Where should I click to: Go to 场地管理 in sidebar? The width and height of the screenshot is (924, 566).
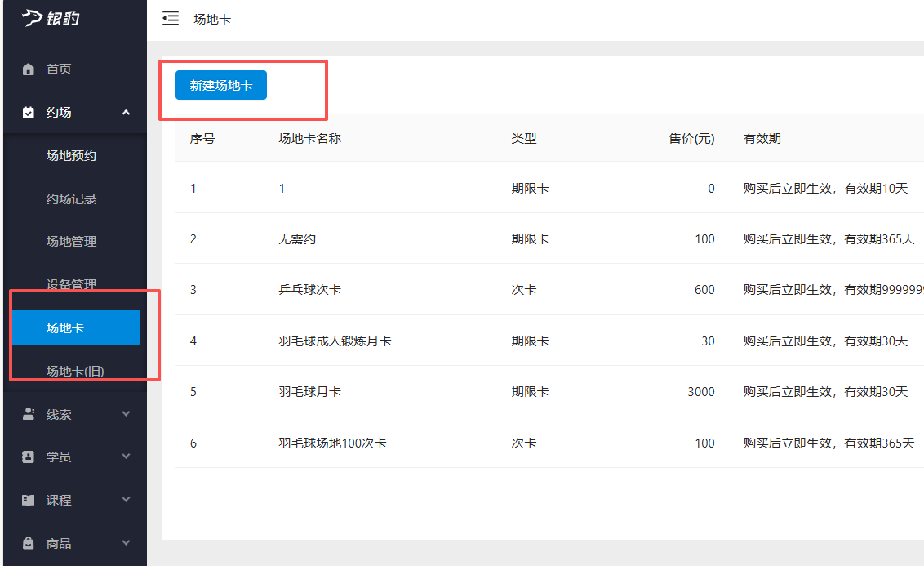(71, 242)
